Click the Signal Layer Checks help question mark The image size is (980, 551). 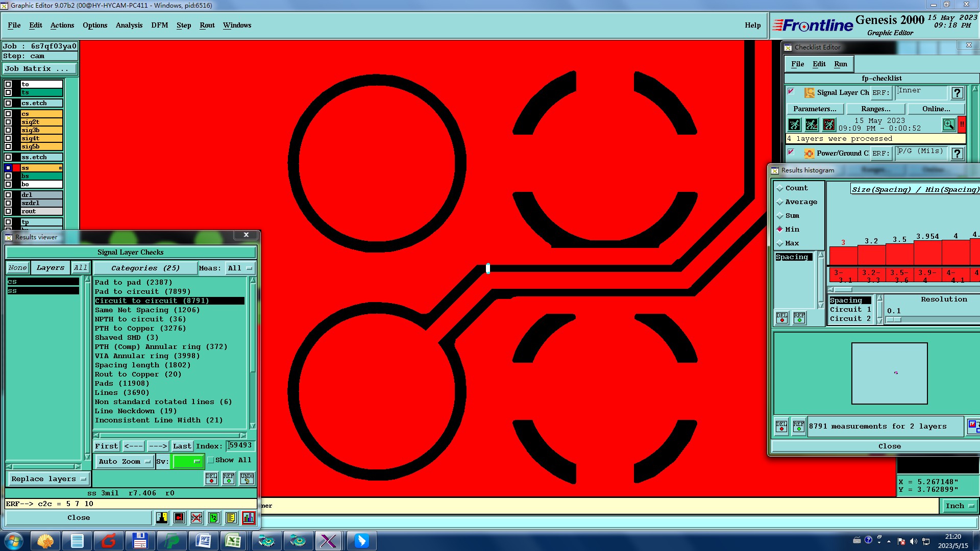coord(957,93)
